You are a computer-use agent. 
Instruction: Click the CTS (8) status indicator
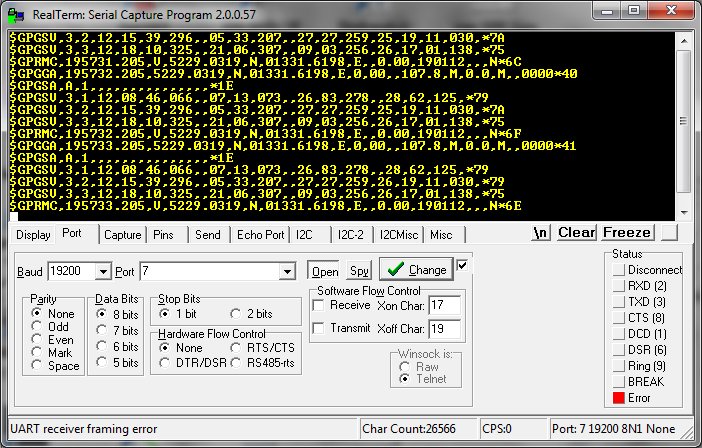619,318
